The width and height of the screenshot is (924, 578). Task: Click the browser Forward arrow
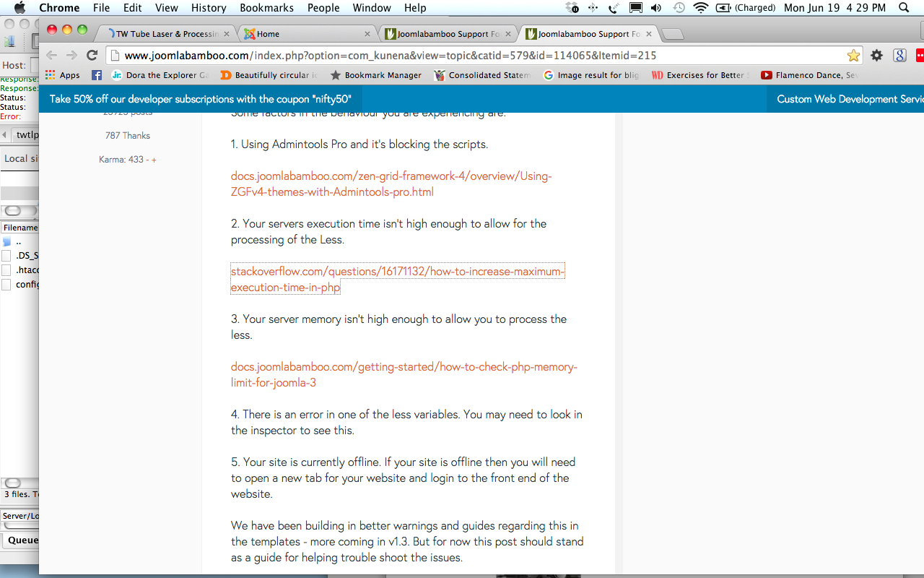coord(71,56)
